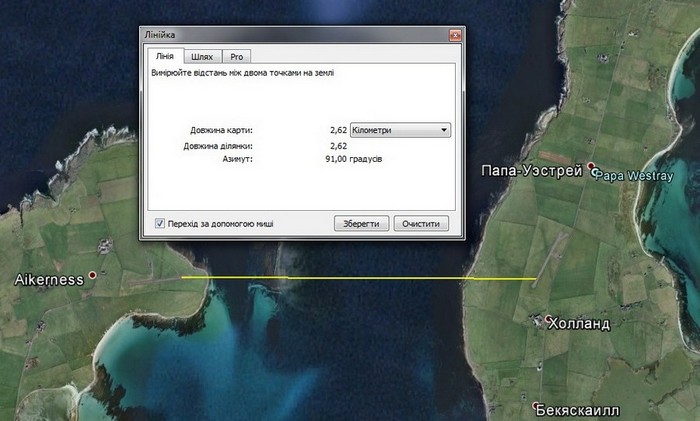Click the right endpoint of the yellow ruler line
This screenshot has height=421, width=700.
[536, 278]
